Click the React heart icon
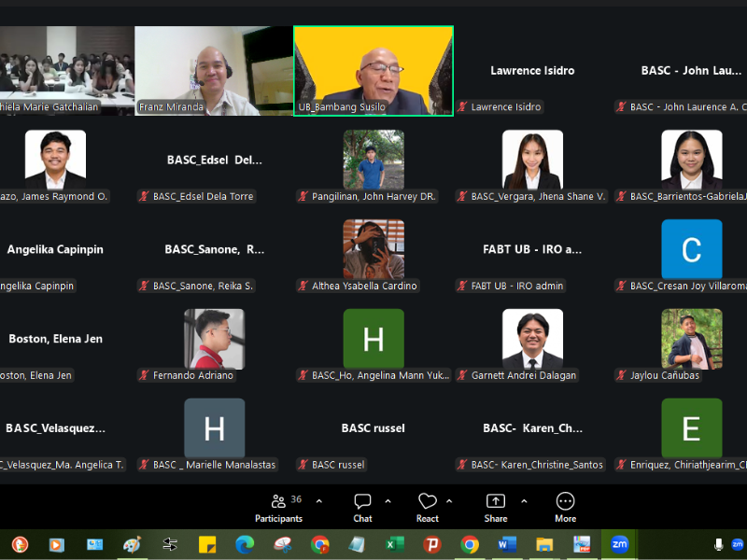Screen dimensions: 747x560 click(x=428, y=501)
